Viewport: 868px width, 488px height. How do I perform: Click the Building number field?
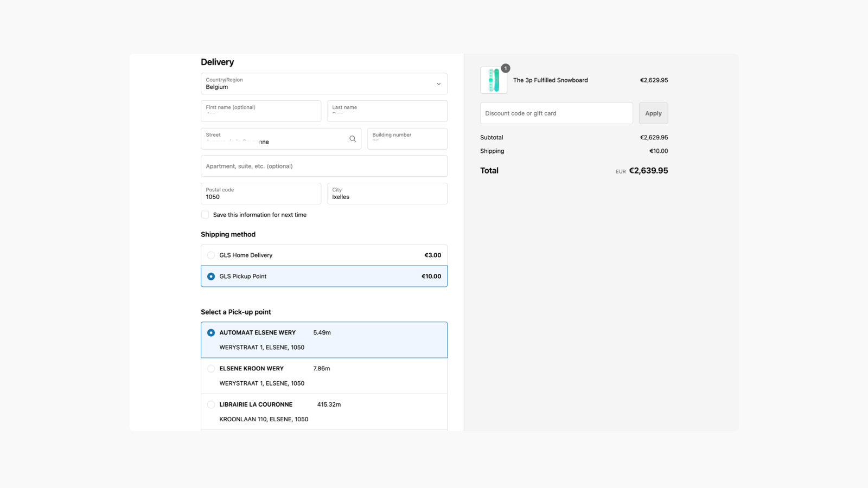click(x=407, y=140)
